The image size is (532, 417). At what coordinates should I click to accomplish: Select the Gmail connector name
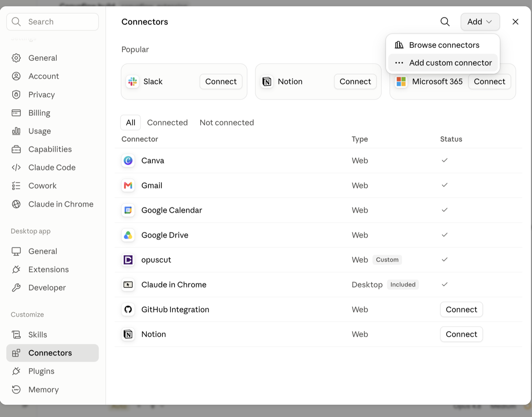[152, 186]
